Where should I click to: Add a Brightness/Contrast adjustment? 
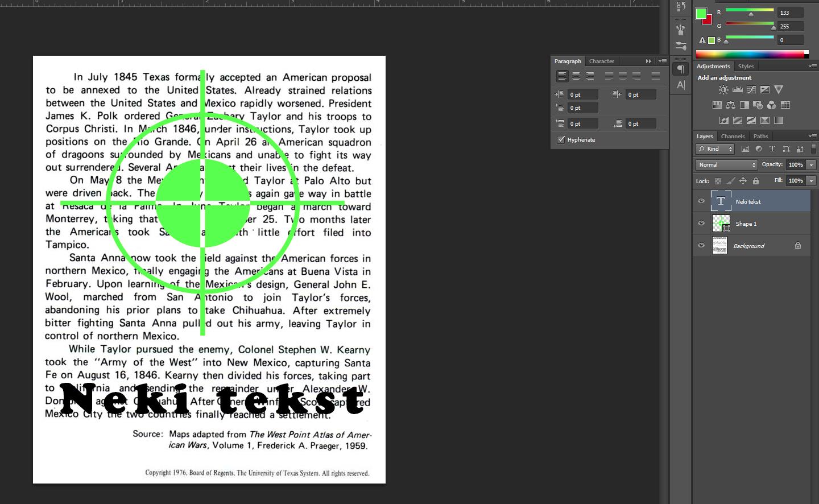click(723, 89)
